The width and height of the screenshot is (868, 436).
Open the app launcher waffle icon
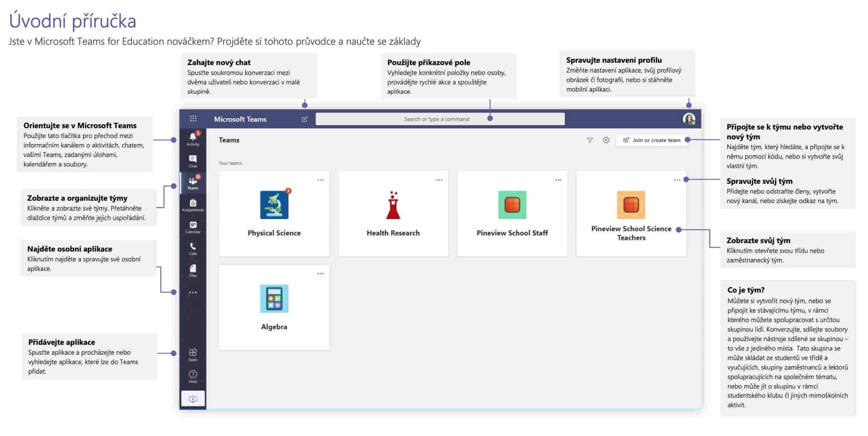(193, 119)
